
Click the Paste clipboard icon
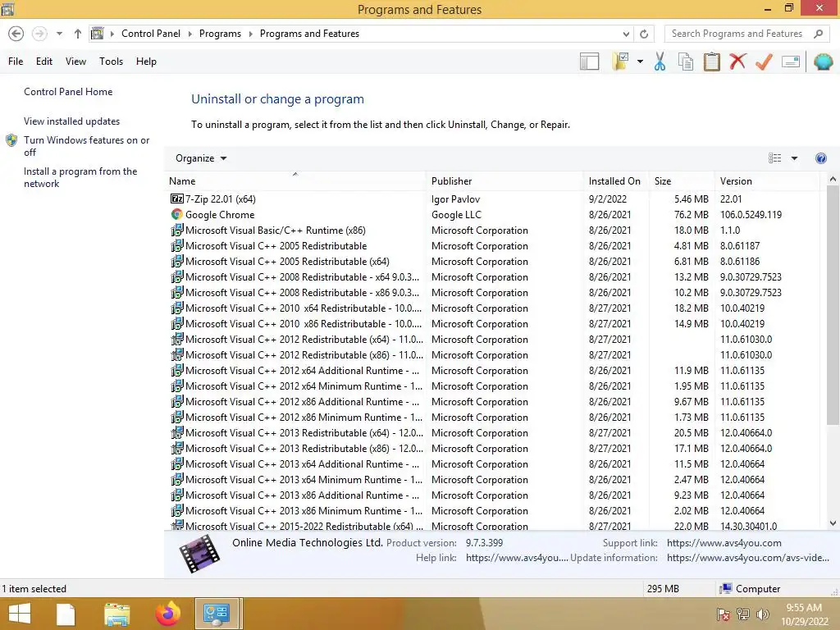click(x=711, y=62)
